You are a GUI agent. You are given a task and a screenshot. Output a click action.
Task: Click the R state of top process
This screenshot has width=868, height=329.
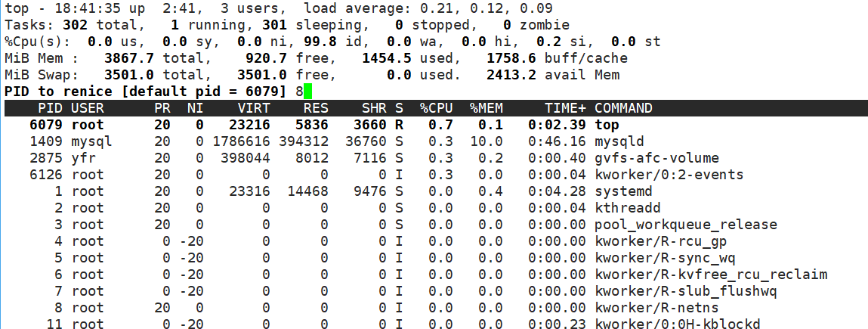pyautogui.click(x=399, y=126)
